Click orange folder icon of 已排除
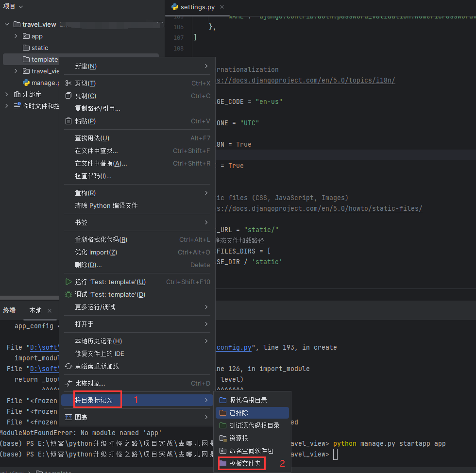The image size is (476, 473). pyautogui.click(x=223, y=413)
